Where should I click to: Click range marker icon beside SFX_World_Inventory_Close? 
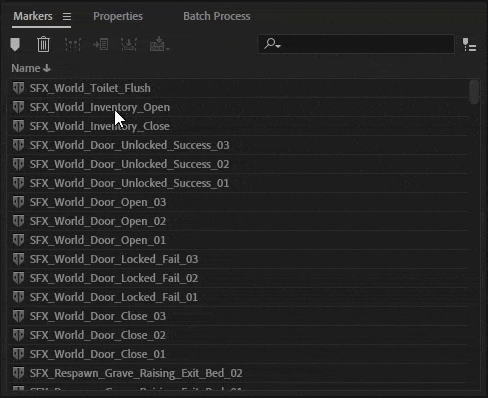pos(18,126)
